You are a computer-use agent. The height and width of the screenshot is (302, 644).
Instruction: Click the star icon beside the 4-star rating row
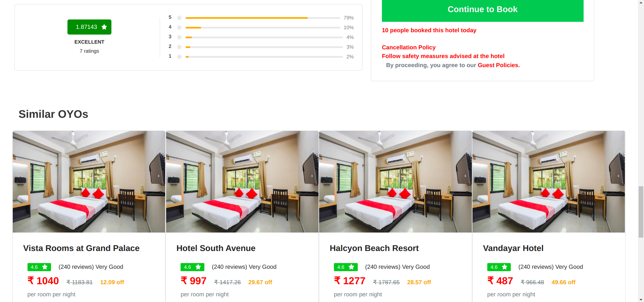(179, 27)
